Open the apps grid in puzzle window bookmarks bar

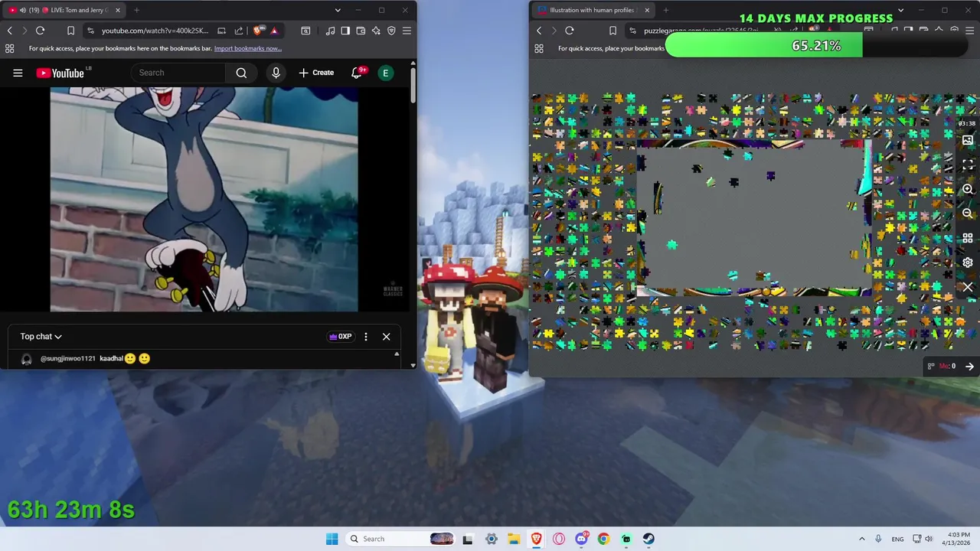539,48
